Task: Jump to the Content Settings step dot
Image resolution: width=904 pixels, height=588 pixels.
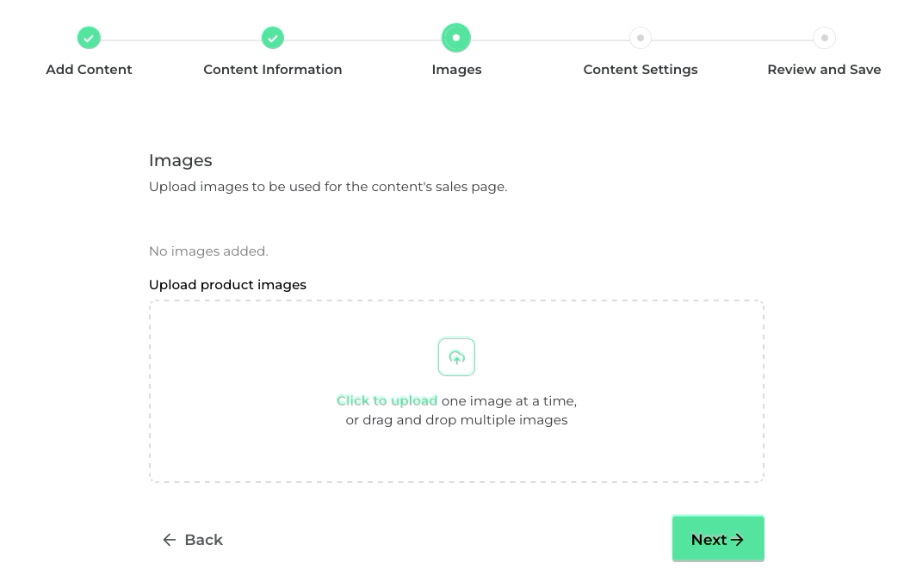Action: (x=641, y=38)
